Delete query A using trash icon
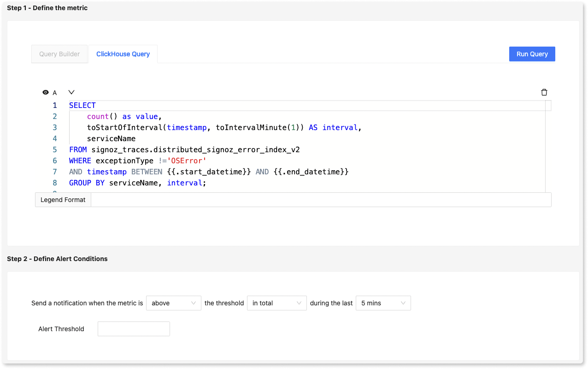The image size is (588, 369). pos(544,92)
